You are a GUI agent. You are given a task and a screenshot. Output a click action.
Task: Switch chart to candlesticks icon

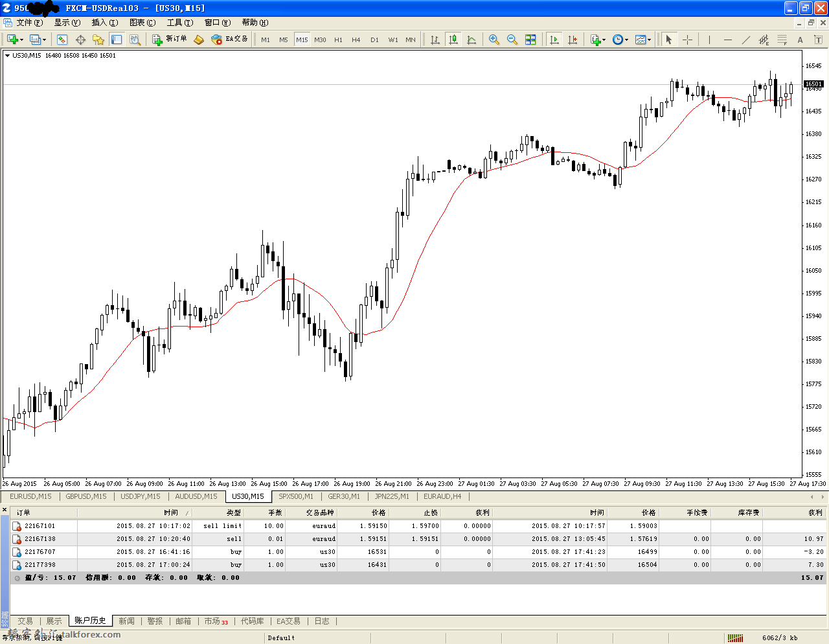tap(453, 40)
